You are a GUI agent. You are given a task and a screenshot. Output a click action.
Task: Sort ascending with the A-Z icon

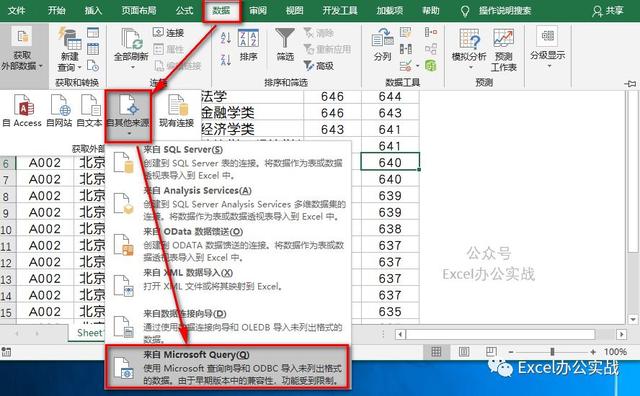[226, 38]
